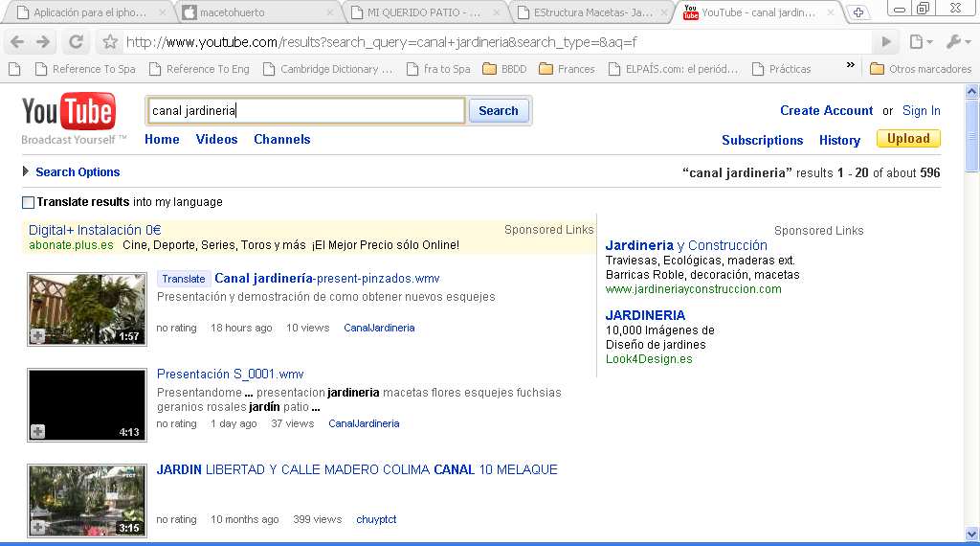Switch to macetohuerto tab
The height and width of the screenshot is (546, 980).
pos(258,12)
